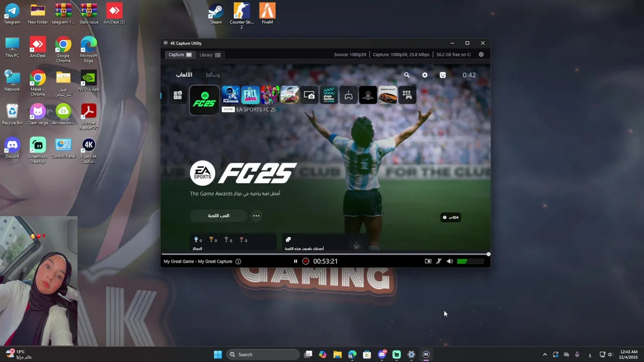Open PS5 profile face icon

[443, 75]
